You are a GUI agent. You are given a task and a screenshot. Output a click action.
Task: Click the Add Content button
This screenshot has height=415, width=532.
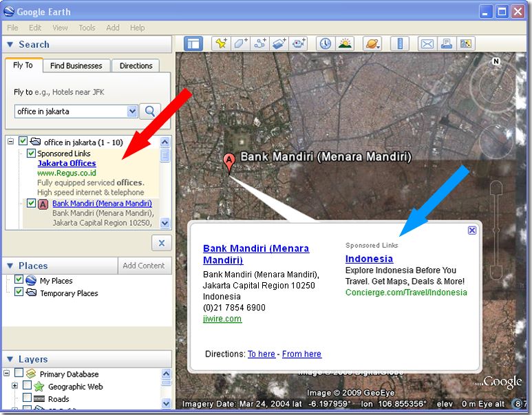pos(144,266)
